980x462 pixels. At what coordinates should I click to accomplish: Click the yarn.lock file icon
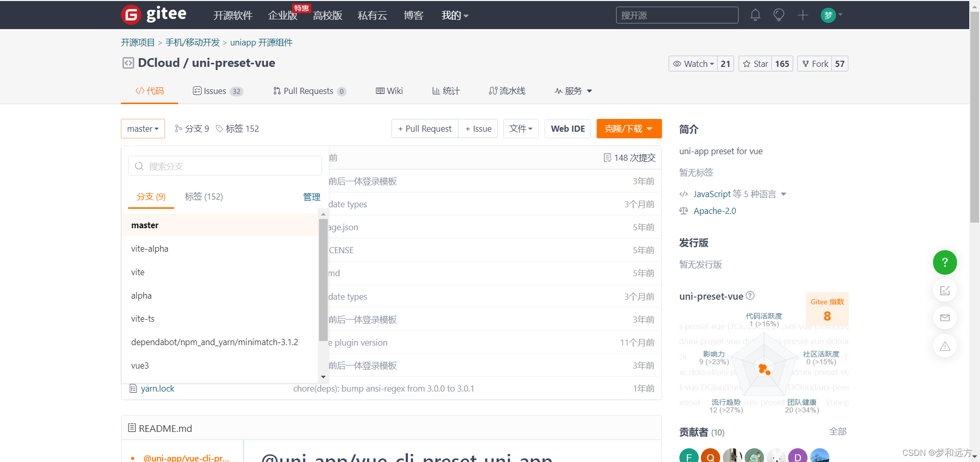[133, 388]
